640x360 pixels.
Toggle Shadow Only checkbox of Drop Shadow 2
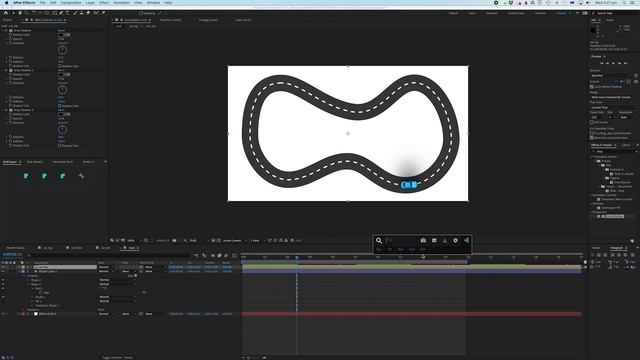(x=60, y=106)
